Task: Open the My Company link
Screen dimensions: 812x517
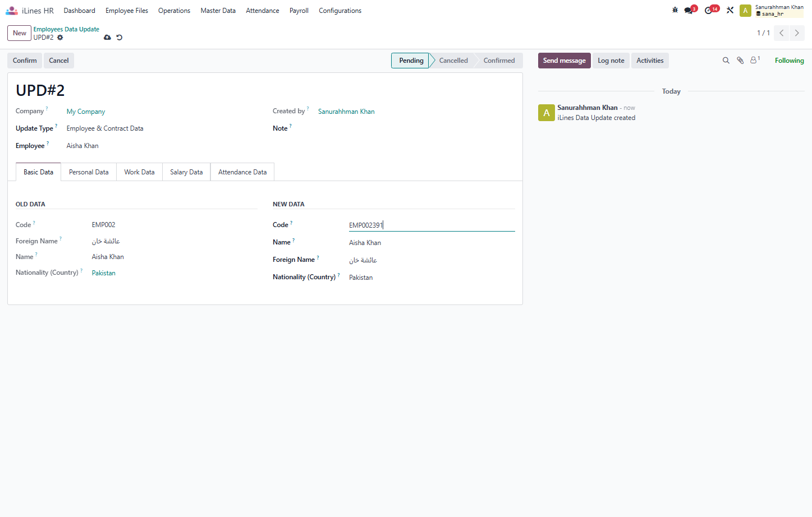Action: [86, 112]
